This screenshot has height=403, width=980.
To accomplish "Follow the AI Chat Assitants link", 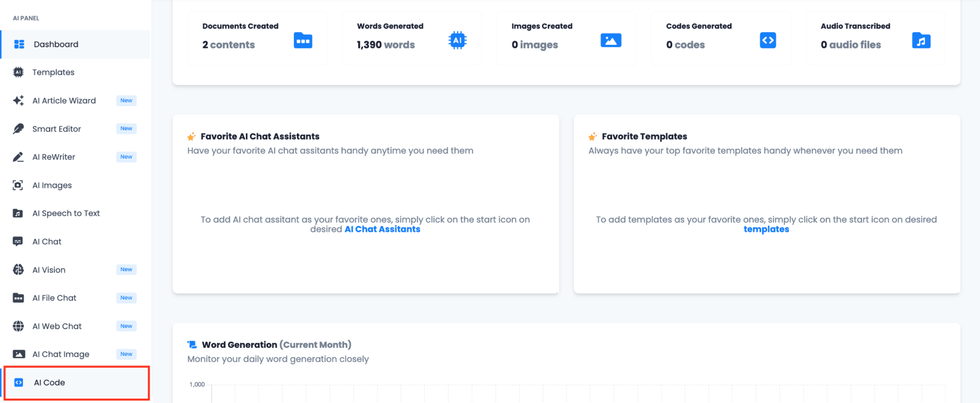I will [x=382, y=229].
